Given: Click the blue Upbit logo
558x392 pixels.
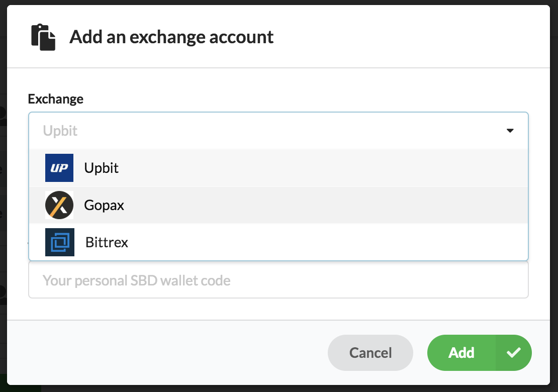Looking at the screenshot, I should (59, 168).
